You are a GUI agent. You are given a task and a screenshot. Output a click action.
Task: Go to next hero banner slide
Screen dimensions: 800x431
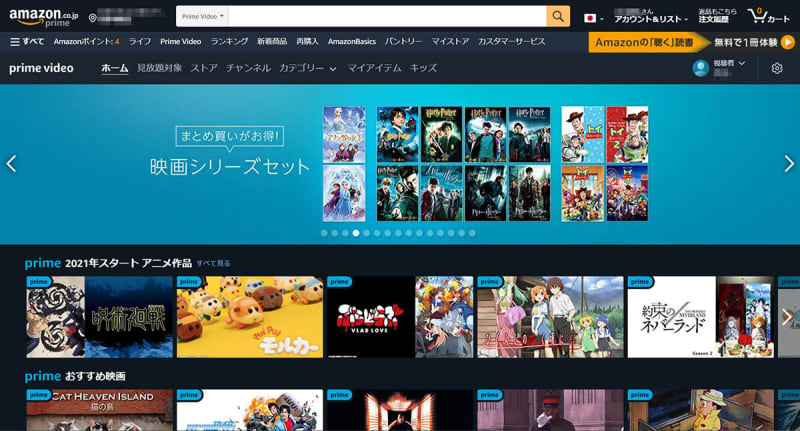pyautogui.click(x=789, y=164)
